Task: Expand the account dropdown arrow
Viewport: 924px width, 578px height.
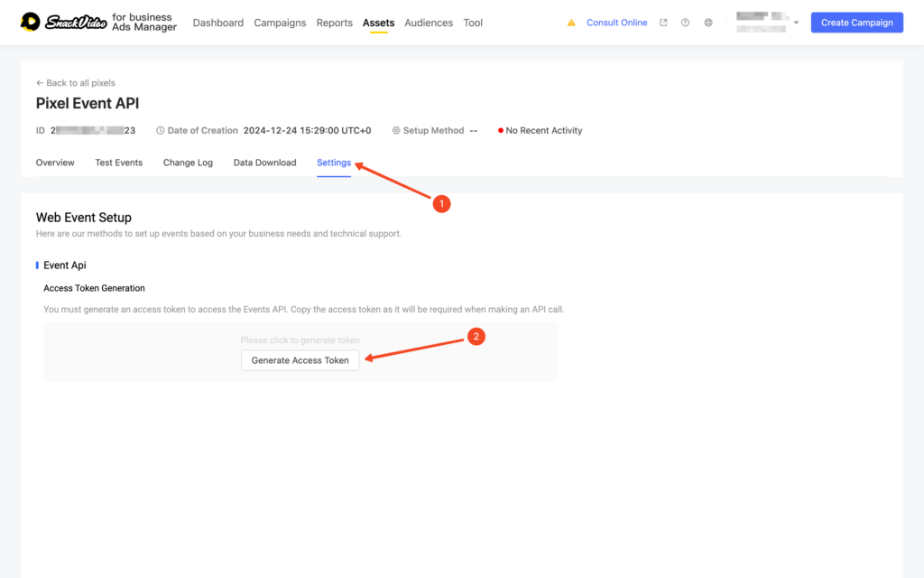Action: [x=796, y=23]
